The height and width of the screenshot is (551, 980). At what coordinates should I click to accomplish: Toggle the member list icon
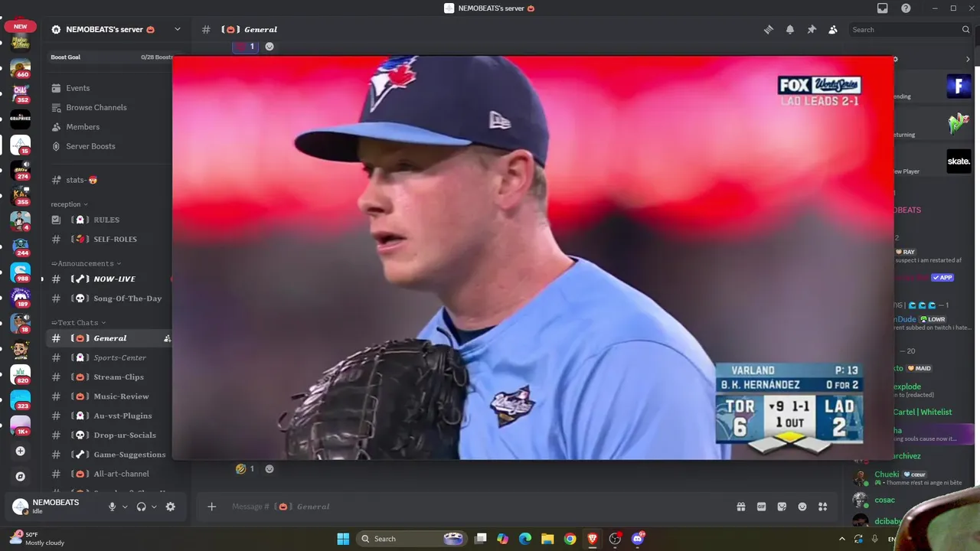coord(833,30)
